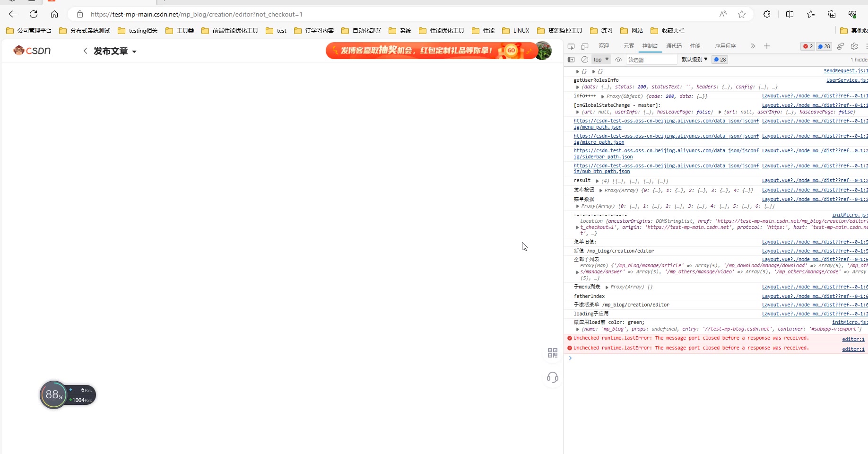Toggle the console sidebar panel
This screenshot has height=454, width=868.
pos(571,60)
